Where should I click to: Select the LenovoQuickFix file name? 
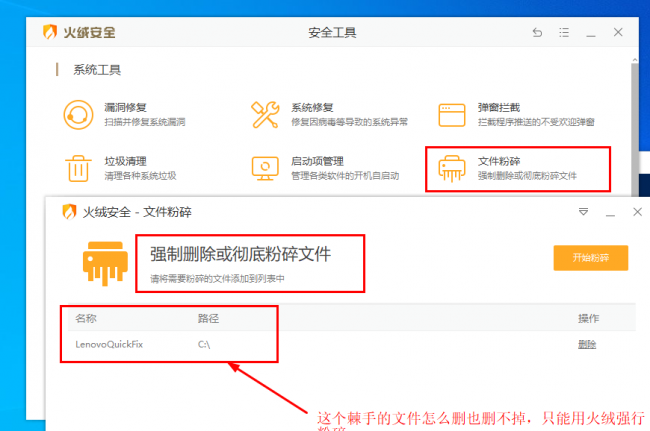coord(109,344)
